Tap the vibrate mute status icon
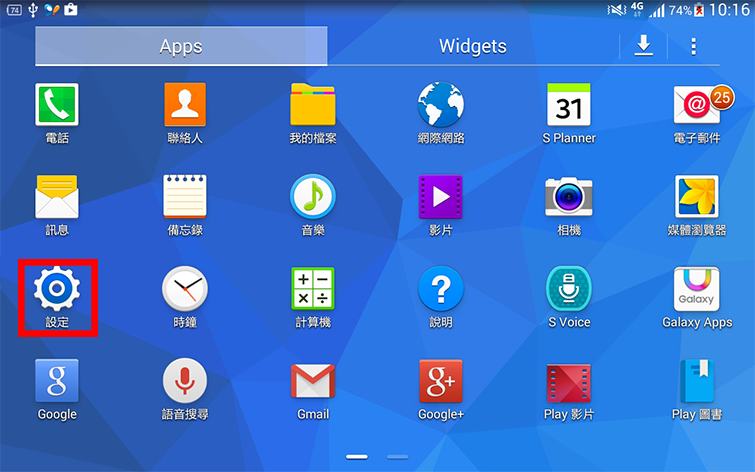This screenshot has height=472, width=755. [616, 10]
